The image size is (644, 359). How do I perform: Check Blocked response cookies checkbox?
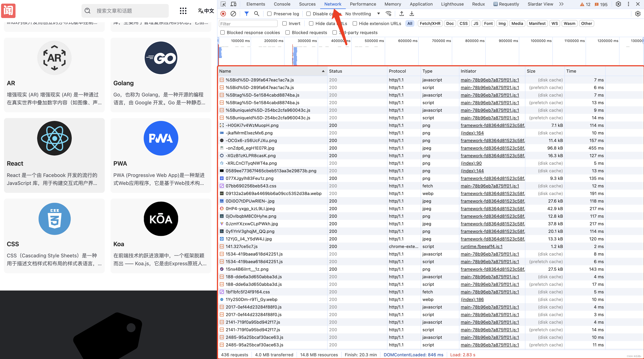point(222,32)
